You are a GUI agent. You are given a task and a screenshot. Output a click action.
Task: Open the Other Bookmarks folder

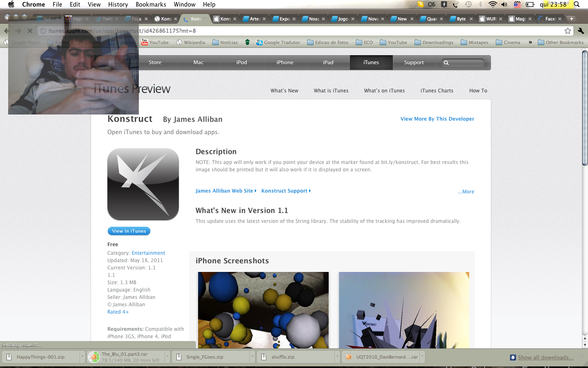pos(561,43)
